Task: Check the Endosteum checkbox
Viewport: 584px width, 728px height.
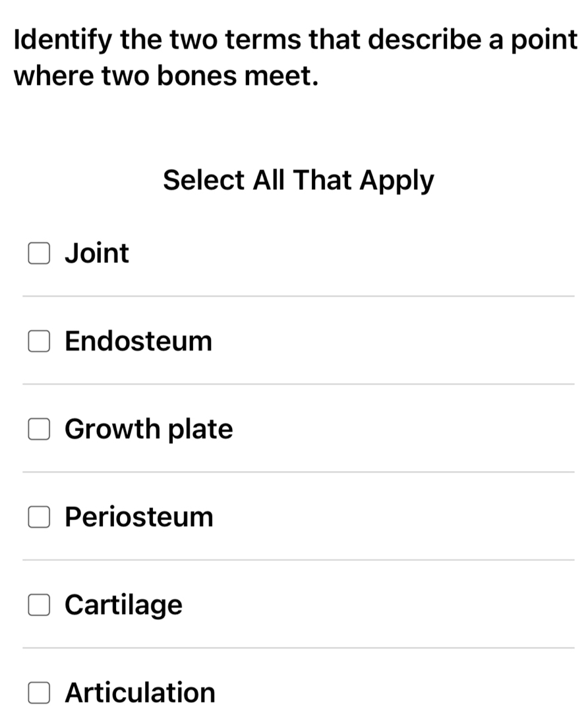Action: pyautogui.click(x=38, y=341)
